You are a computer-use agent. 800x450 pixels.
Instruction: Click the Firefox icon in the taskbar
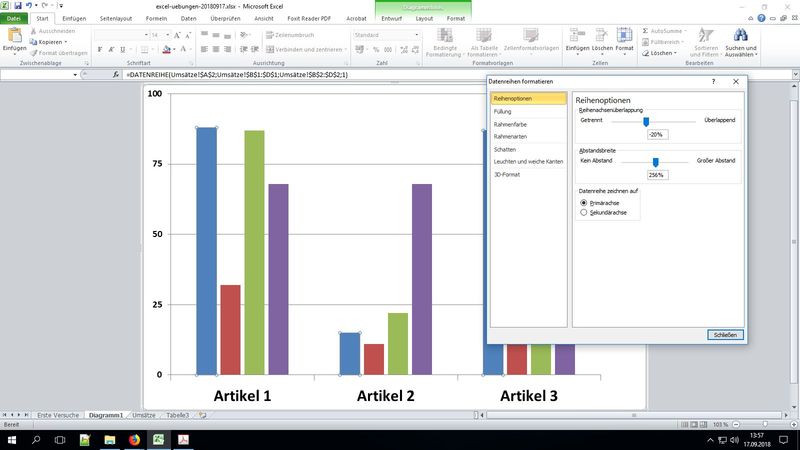click(x=134, y=440)
